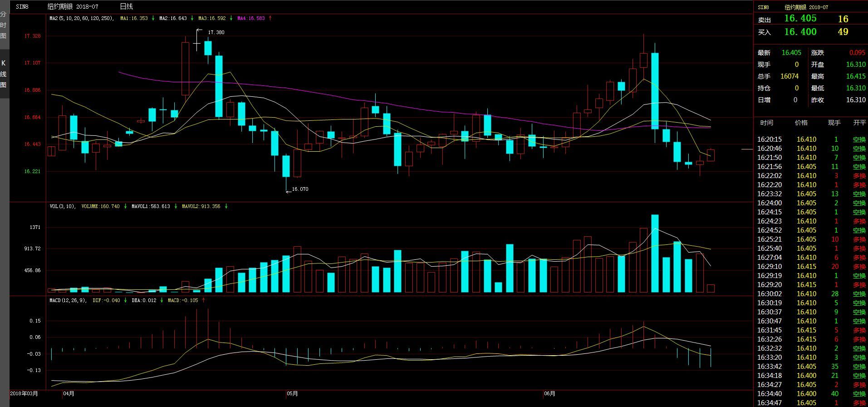868x407 pixels.
Task: Select the 纽约期银 2018-07 title in chart header
Action: pyautogui.click(x=73, y=7)
